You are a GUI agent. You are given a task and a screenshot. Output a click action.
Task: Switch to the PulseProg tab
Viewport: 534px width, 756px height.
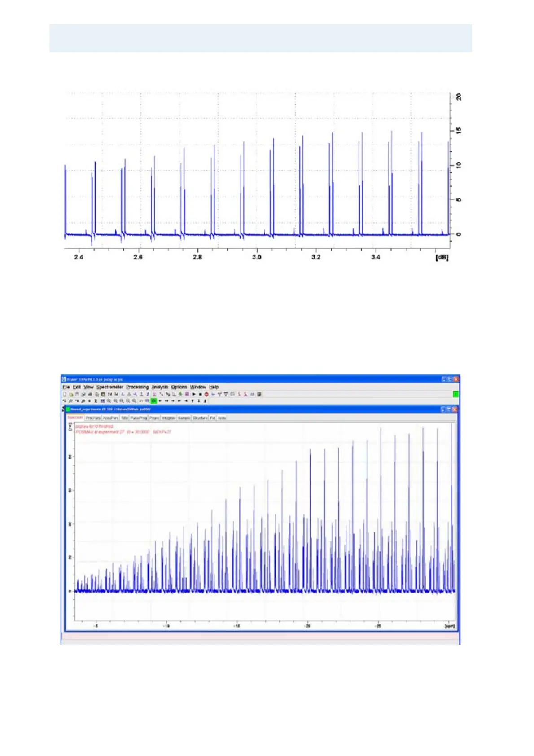click(x=139, y=418)
